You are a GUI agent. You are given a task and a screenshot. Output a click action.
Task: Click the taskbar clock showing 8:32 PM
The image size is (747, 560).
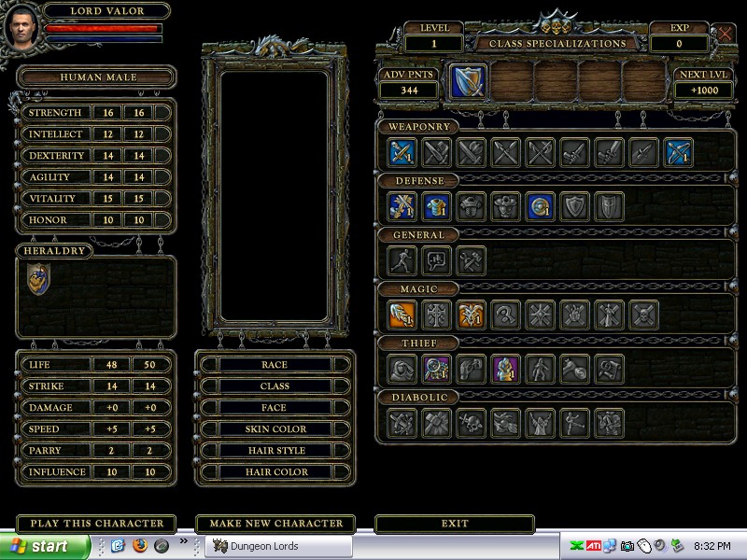[x=712, y=546]
